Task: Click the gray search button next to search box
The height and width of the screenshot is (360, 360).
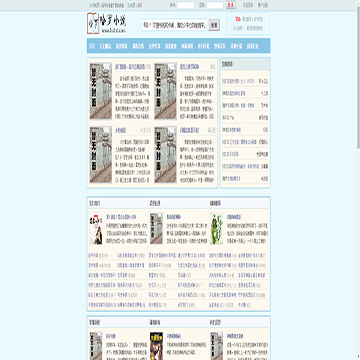Action: point(214,25)
